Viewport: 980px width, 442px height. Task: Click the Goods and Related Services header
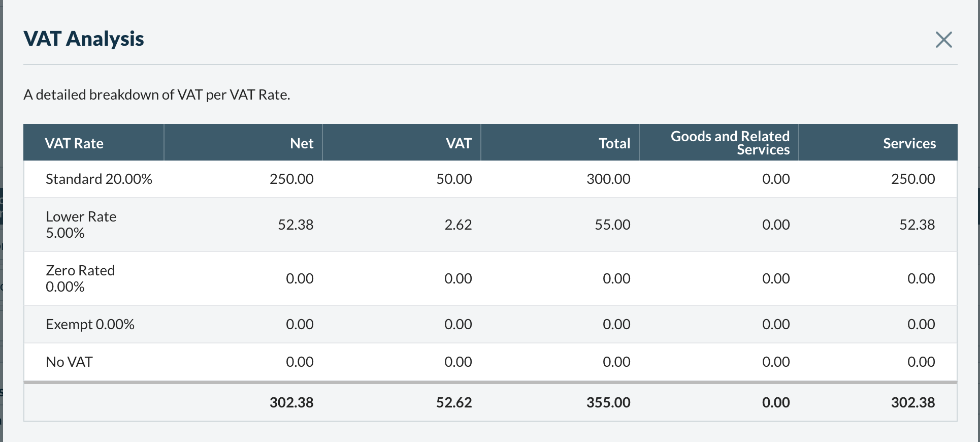click(x=730, y=143)
